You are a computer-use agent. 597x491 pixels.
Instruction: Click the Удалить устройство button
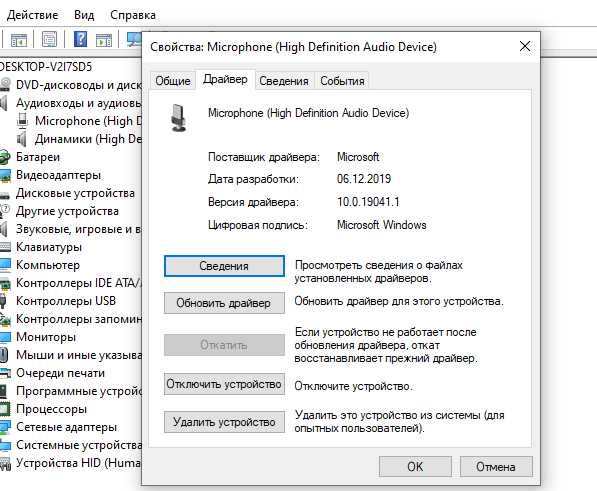click(x=224, y=422)
